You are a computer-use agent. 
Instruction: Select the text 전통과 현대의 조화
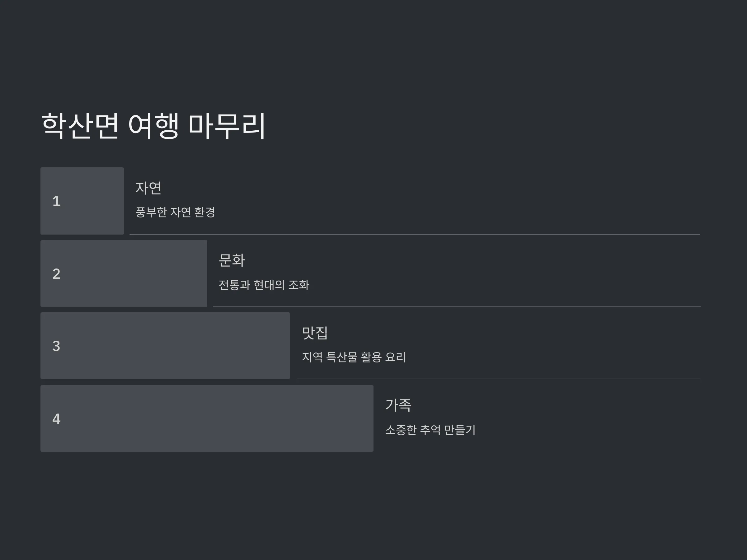264,285
